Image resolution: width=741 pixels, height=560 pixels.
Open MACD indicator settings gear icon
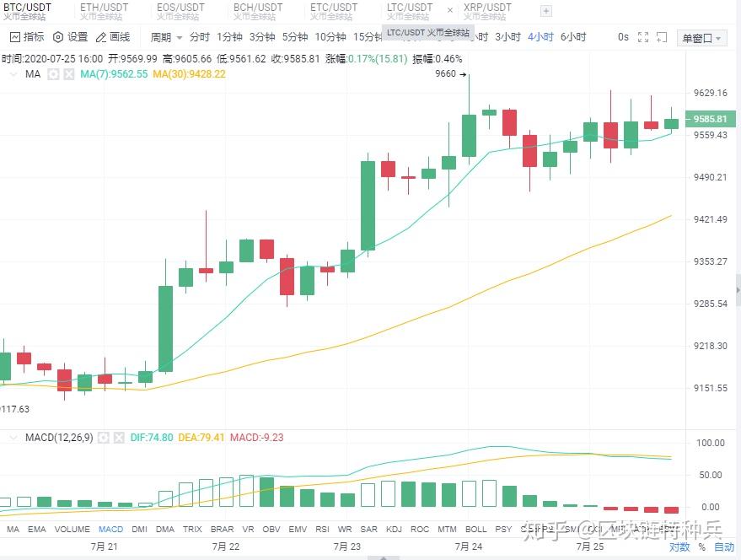103,438
